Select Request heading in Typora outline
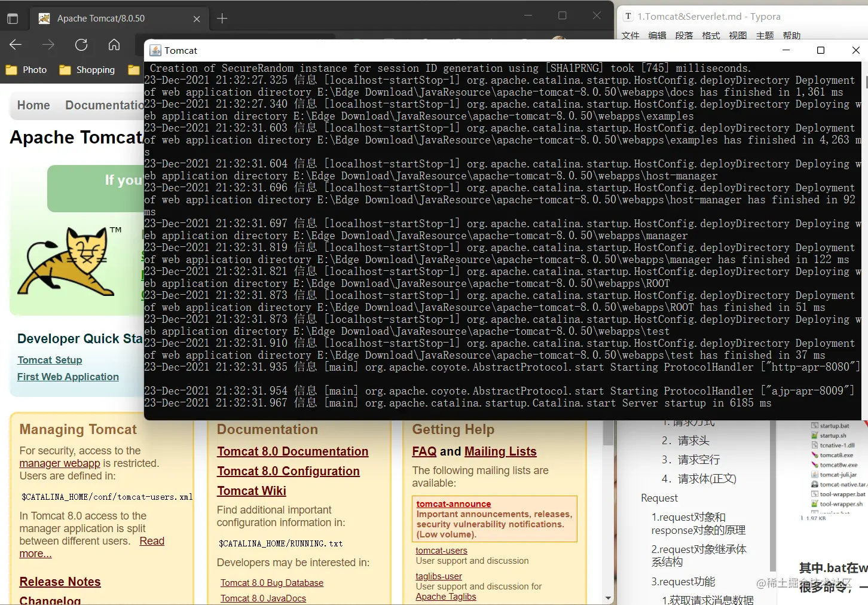 click(x=659, y=498)
